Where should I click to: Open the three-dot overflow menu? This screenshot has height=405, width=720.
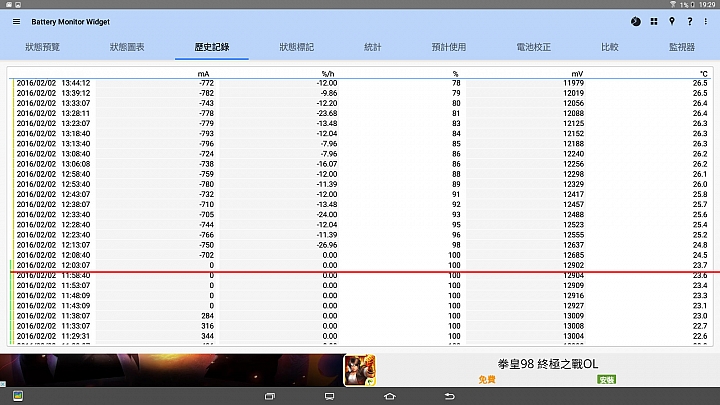tap(706, 22)
